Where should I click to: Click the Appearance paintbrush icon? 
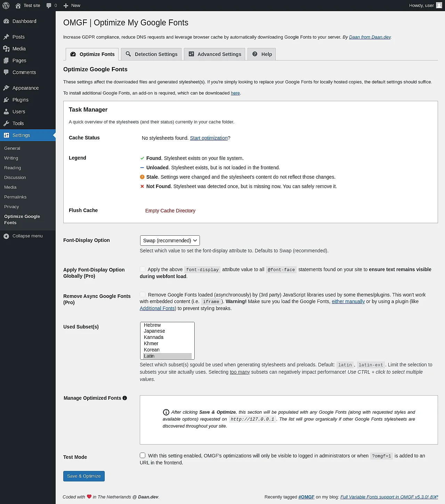click(x=6, y=88)
